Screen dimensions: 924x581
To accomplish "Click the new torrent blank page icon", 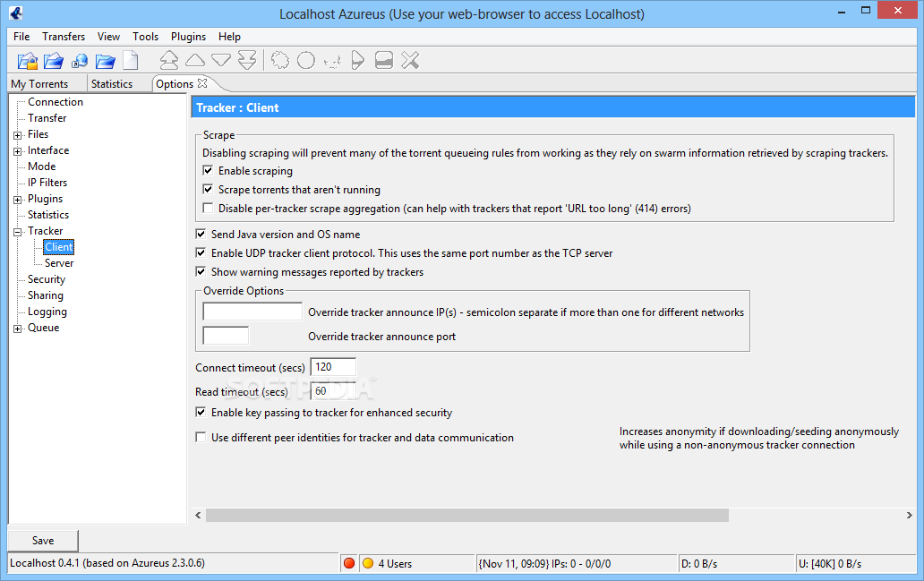I will (130, 60).
